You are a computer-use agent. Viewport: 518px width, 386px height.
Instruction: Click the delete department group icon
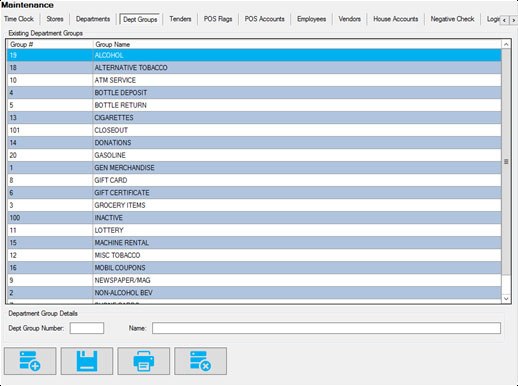200,361
